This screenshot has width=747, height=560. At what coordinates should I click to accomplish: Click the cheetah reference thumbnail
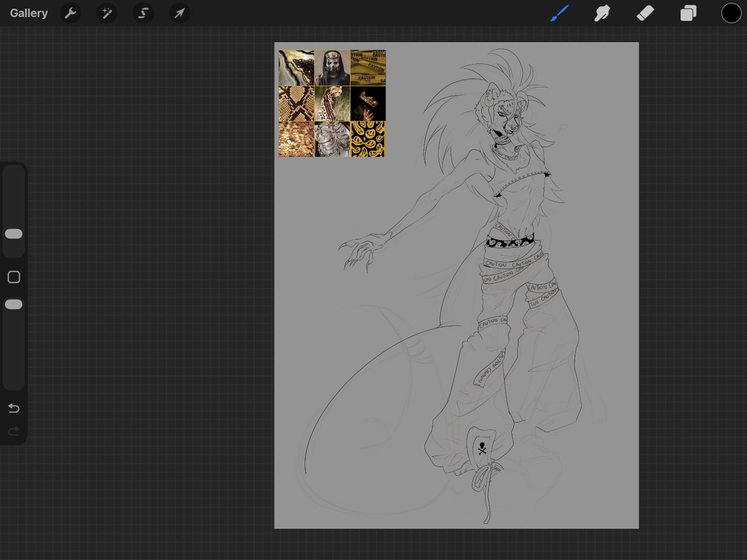click(x=332, y=103)
